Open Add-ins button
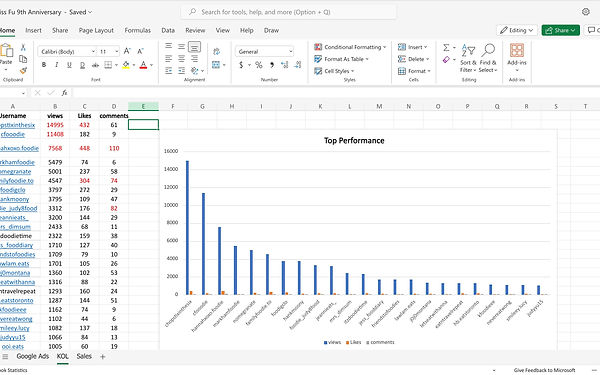Viewport: 600px width, 375px height. [517, 57]
